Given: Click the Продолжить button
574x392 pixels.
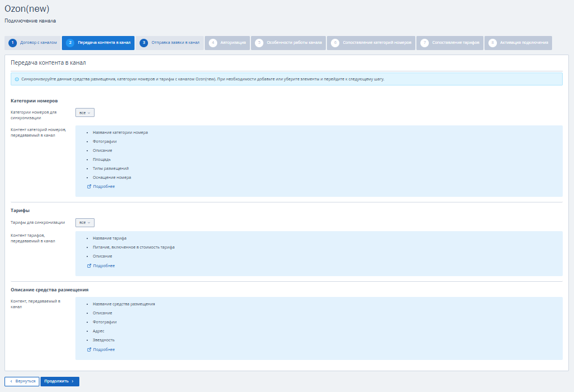Looking at the screenshot, I should pyautogui.click(x=60, y=381).
